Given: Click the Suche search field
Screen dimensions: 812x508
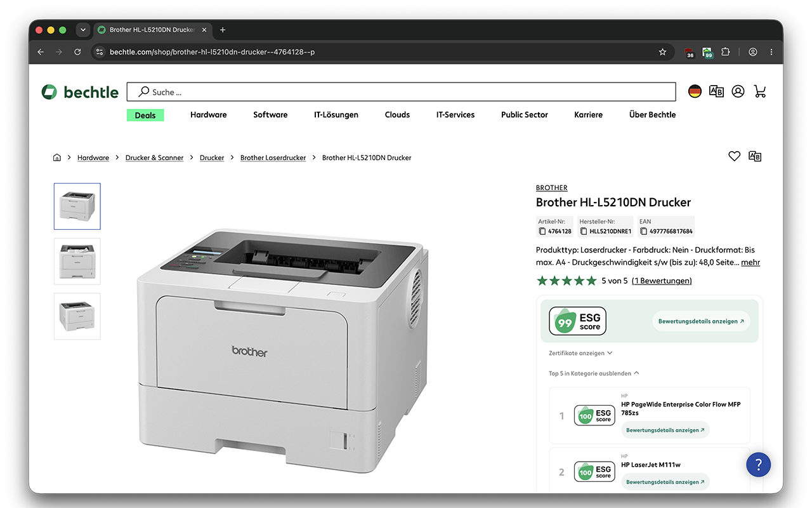Looking at the screenshot, I should pos(401,92).
